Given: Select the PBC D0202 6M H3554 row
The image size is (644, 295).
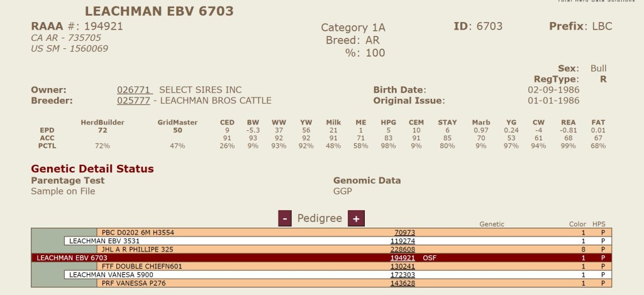Looking at the screenshot, I should click(354, 233).
